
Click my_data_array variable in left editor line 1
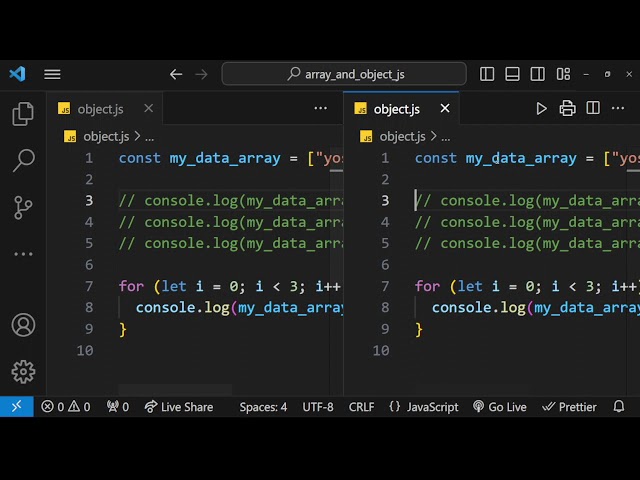tap(225, 158)
